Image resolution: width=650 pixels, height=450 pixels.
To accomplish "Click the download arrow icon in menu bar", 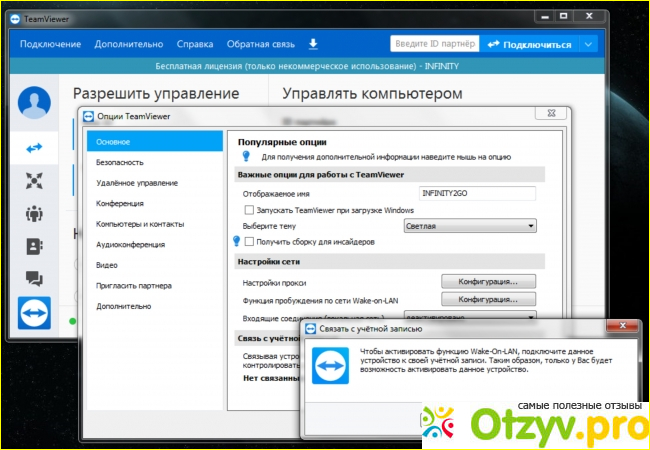I will pyautogui.click(x=313, y=44).
